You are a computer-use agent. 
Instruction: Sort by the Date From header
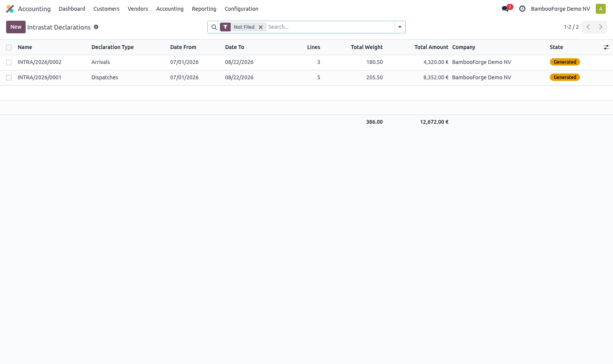coord(183,47)
